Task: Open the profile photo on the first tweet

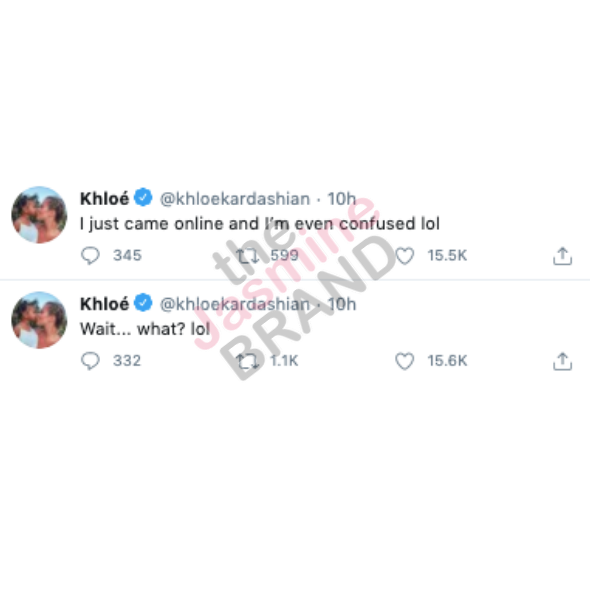Action: [x=40, y=215]
